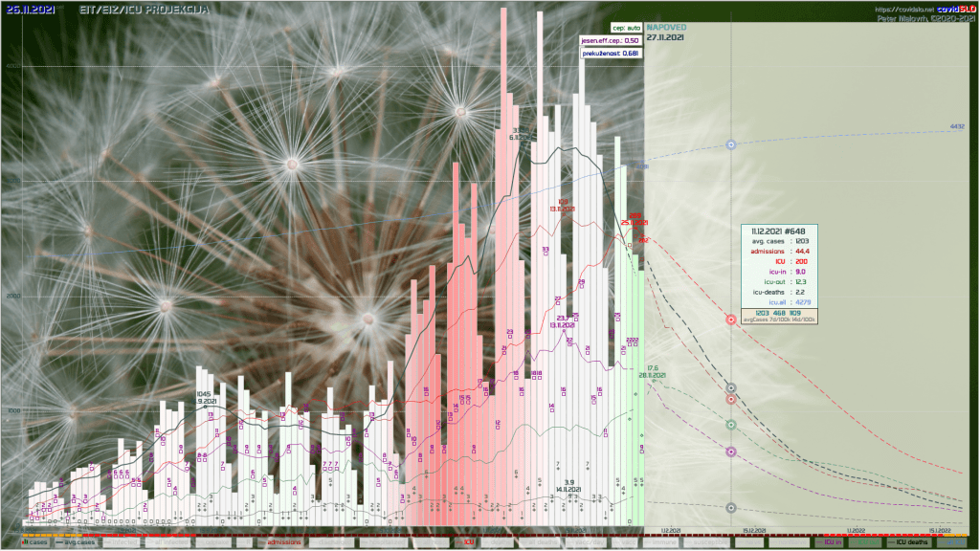980x551 pixels.
Task: Click the grey icu-deaths marker near the axis
Action: pyautogui.click(x=731, y=508)
